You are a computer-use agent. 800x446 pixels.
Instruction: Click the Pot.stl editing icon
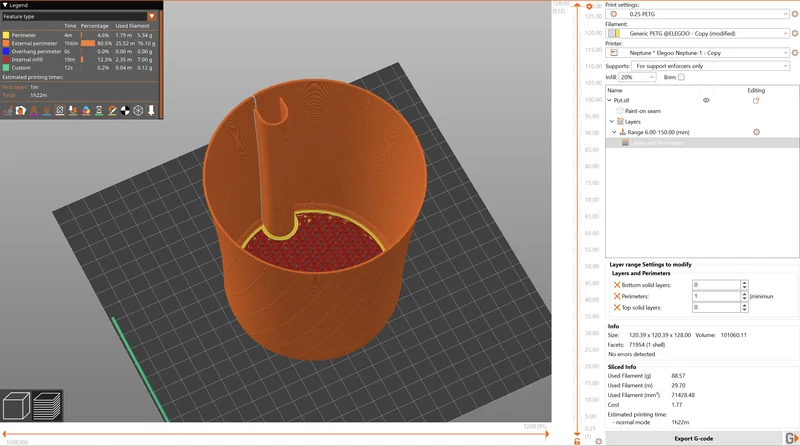click(x=756, y=101)
